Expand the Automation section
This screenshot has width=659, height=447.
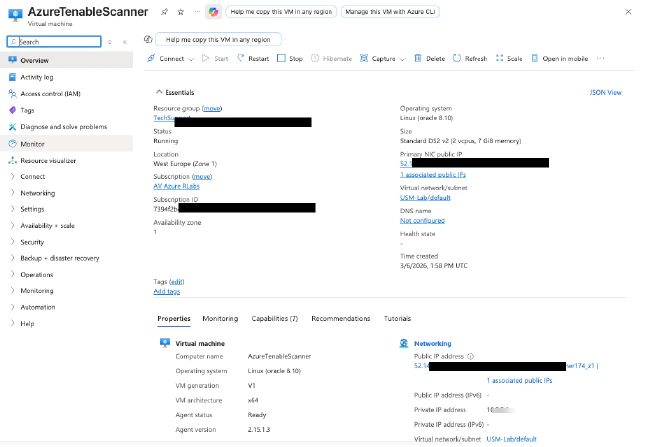coord(37,307)
